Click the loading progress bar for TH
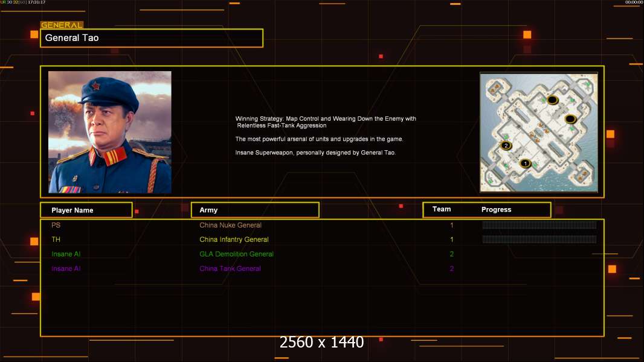The height and width of the screenshot is (362, 644). pyautogui.click(x=539, y=239)
